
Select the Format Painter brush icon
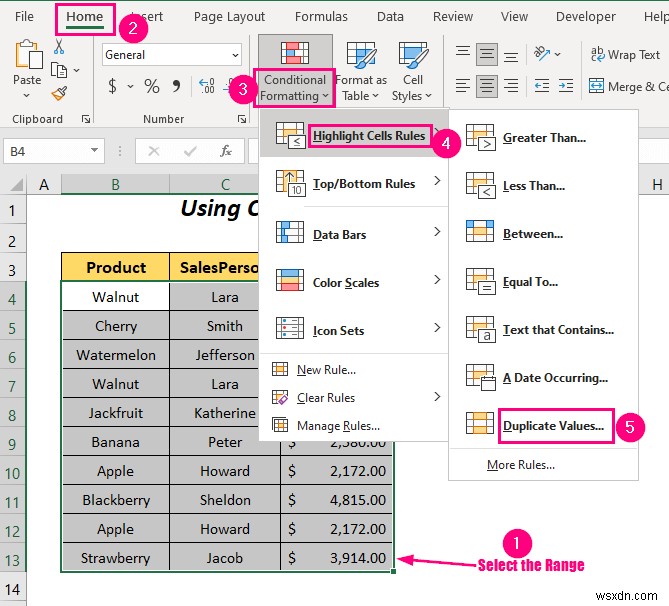coord(59,93)
